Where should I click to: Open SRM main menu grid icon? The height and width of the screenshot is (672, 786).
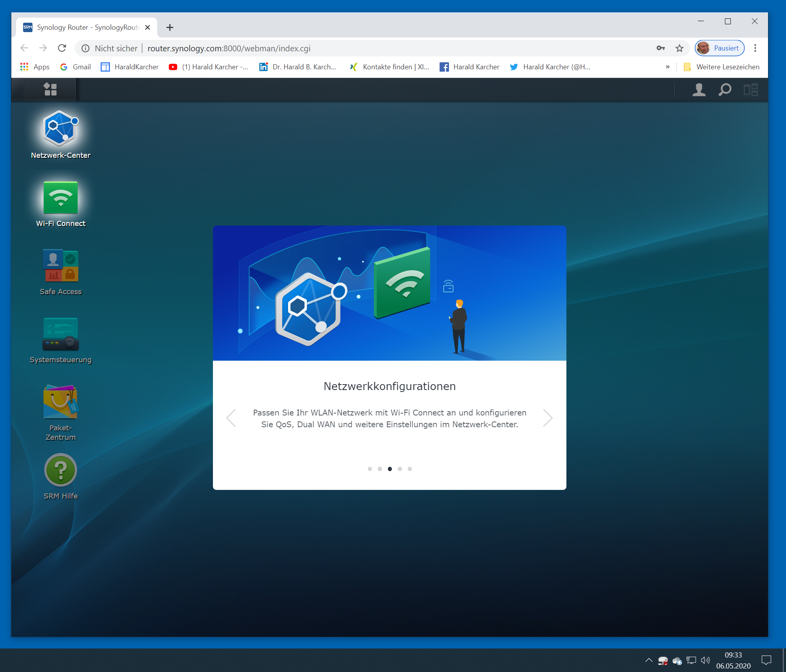(x=50, y=89)
